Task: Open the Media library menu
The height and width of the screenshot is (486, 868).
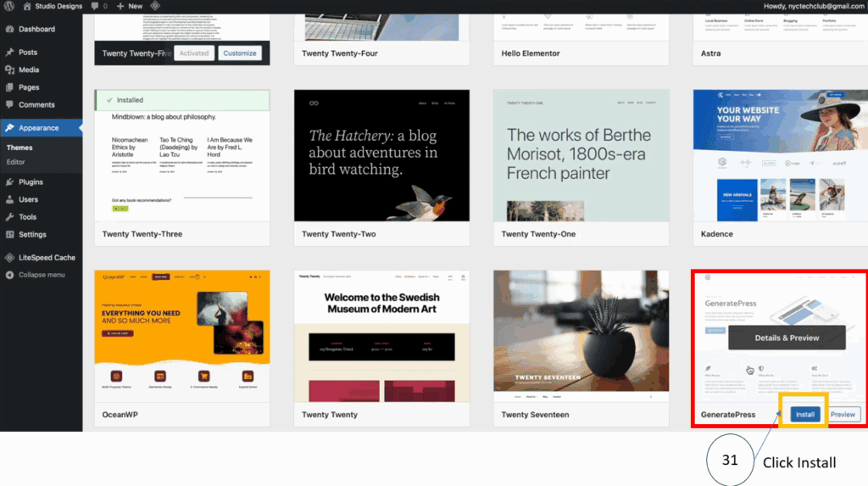Action: click(x=29, y=70)
